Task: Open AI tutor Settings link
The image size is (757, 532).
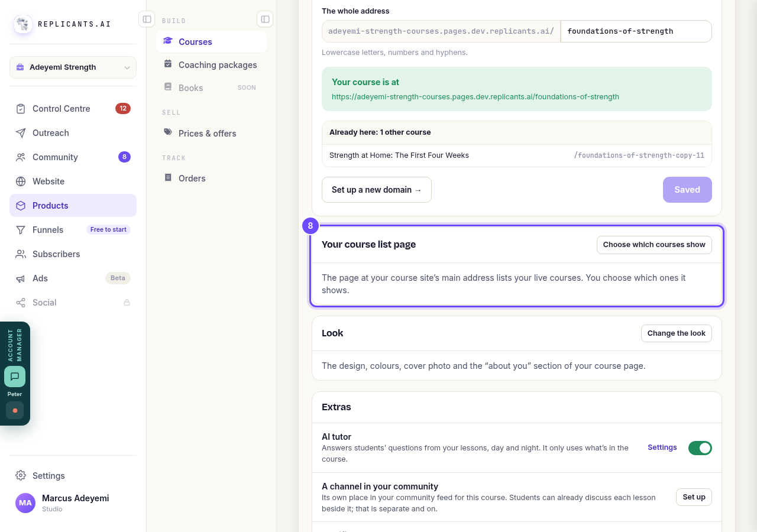Action: pyautogui.click(x=662, y=447)
